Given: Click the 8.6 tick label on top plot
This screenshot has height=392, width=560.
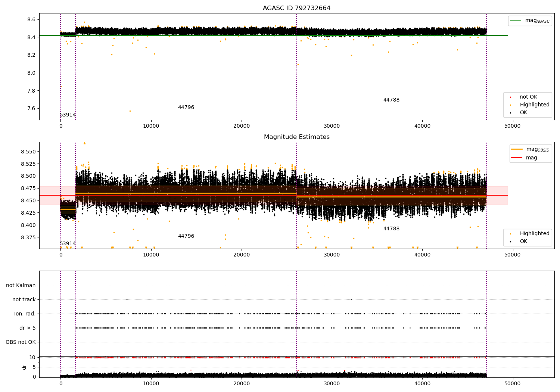Looking at the screenshot, I should click(x=31, y=19).
